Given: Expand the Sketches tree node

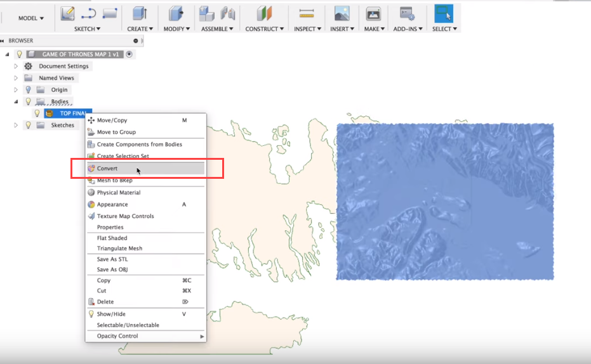Looking at the screenshot, I should pyautogui.click(x=16, y=125).
